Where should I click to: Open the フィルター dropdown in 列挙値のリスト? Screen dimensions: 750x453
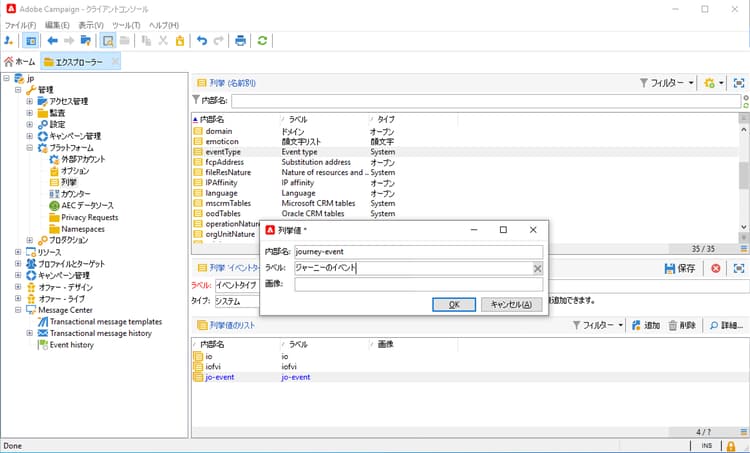tap(598, 325)
